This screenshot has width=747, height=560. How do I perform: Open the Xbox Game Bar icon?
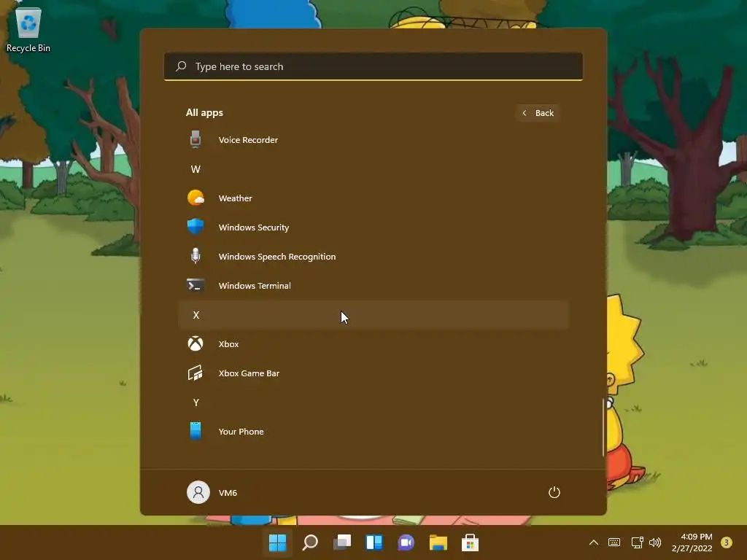pyautogui.click(x=196, y=373)
